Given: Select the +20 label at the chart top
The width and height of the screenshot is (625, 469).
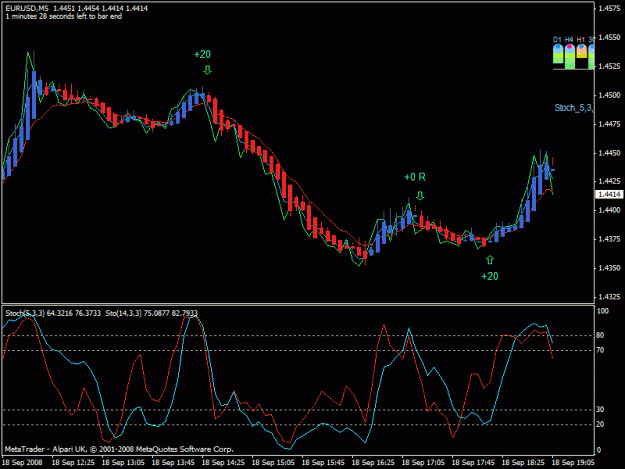Looking at the screenshot, I should [202, 55].
